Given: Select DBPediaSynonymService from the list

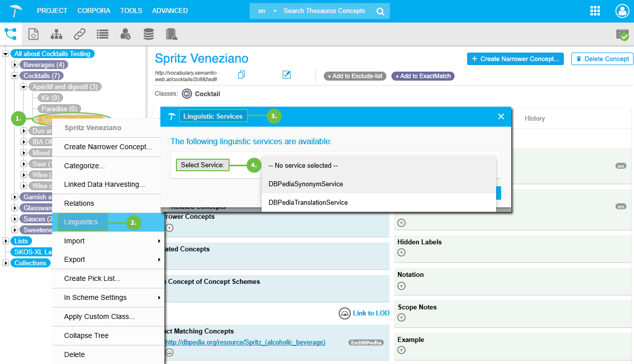Looking at the screenshot, I should click(x=306, y=184).
